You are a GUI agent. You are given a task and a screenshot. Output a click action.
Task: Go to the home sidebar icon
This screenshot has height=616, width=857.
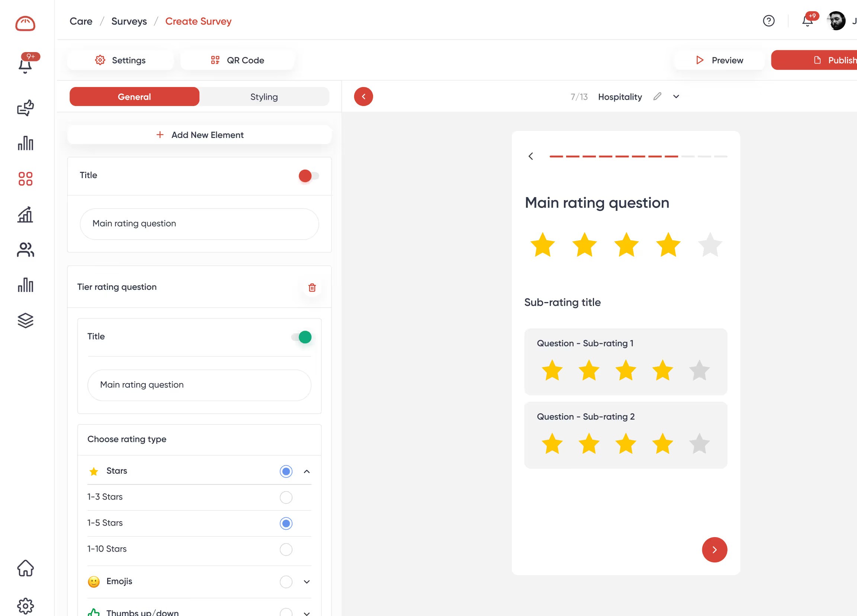tap(25, 568)
